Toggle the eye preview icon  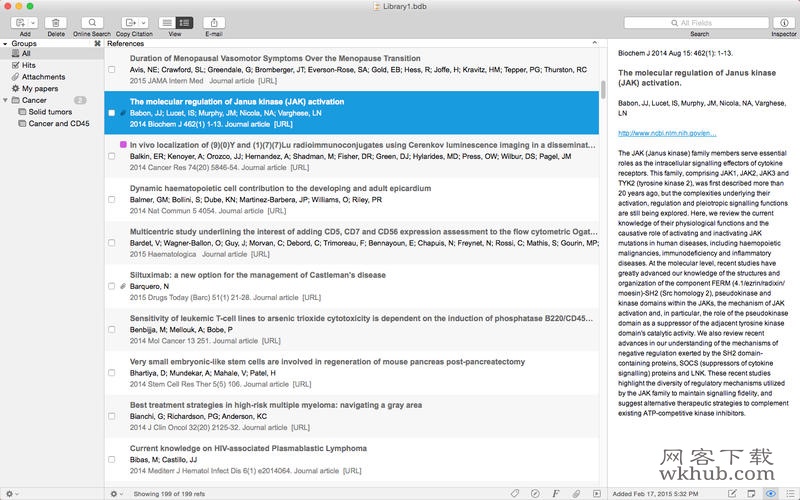pyautogui.click(x=771, y=493)
